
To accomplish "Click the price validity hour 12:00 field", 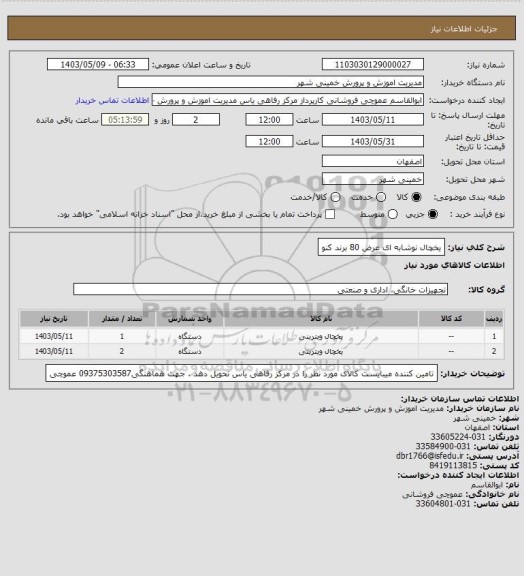I will [x=269, y=141].
